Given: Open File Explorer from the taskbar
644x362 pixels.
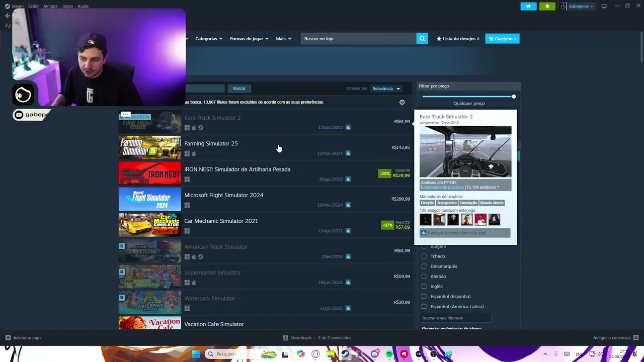Looking at the screenshot, I should click(330, 354).
